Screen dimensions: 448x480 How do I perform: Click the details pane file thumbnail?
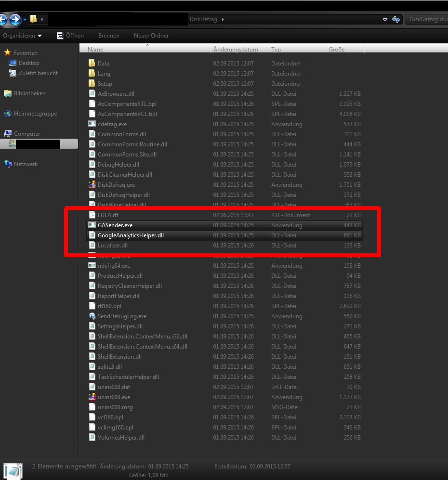pyautogui.click(x=13, y=471)
